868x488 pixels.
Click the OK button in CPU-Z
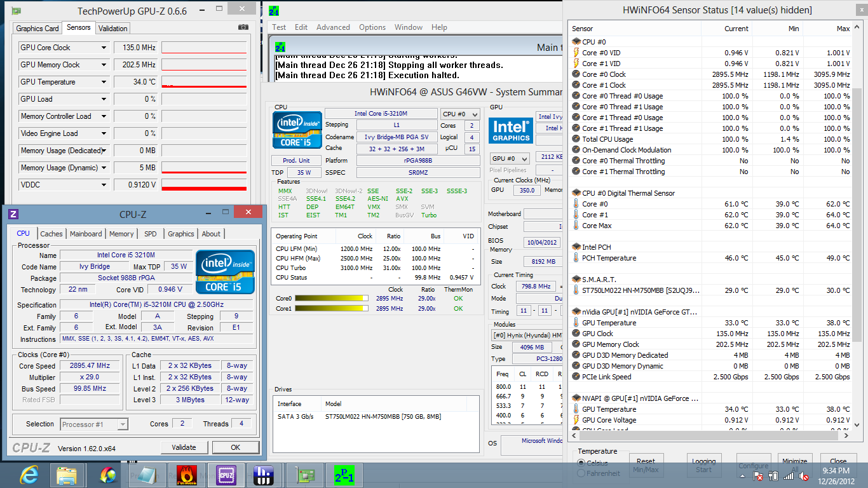235,447
